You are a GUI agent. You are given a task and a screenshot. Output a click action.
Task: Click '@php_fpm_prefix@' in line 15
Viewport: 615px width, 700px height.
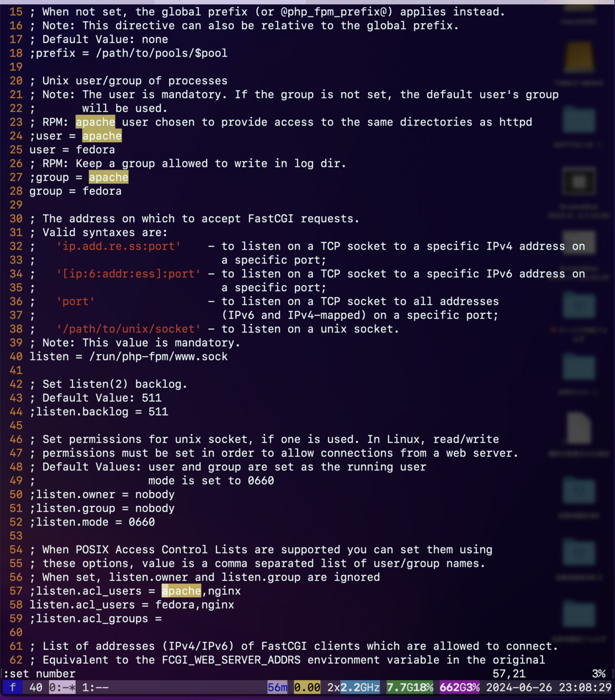pos(333,12)
